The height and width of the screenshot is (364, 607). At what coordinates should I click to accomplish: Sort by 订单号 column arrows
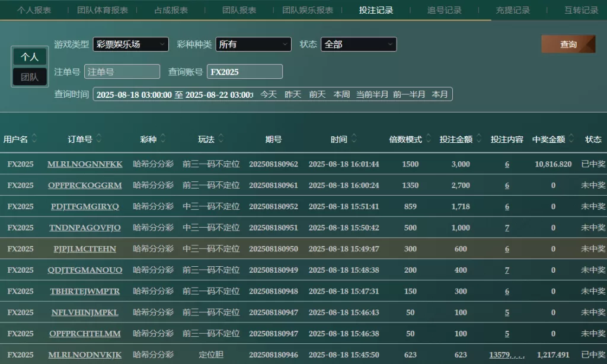(99, 138)
